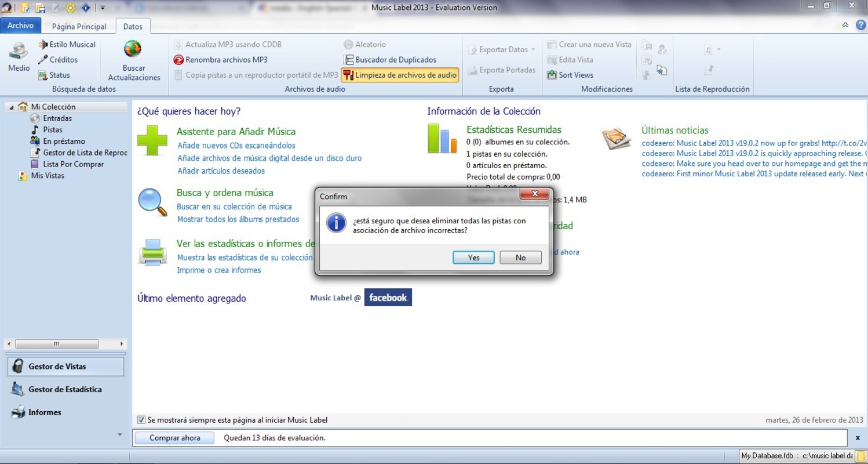Click Añadir artículos deseados link
The height and width of the screenshot is (464, 868).
(221, 171)
